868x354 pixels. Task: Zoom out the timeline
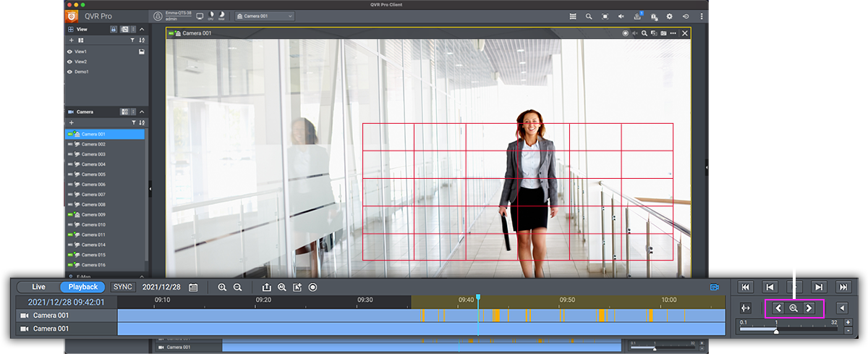(x=237, y=287)
